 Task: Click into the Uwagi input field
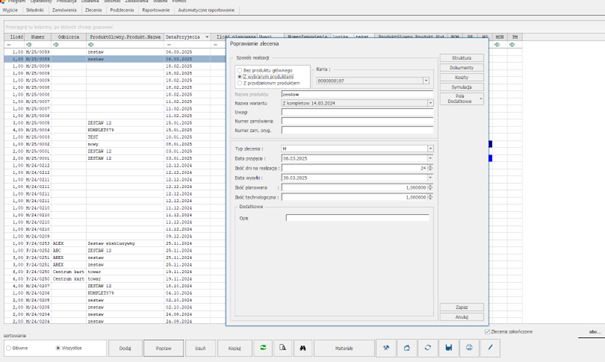click(x=357, y=112)
